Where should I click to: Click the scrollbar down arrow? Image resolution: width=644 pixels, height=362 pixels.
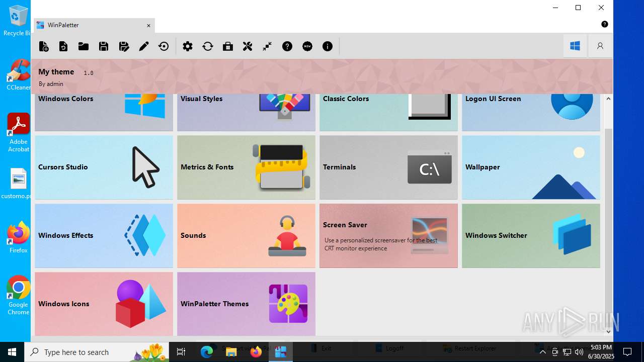608,331
